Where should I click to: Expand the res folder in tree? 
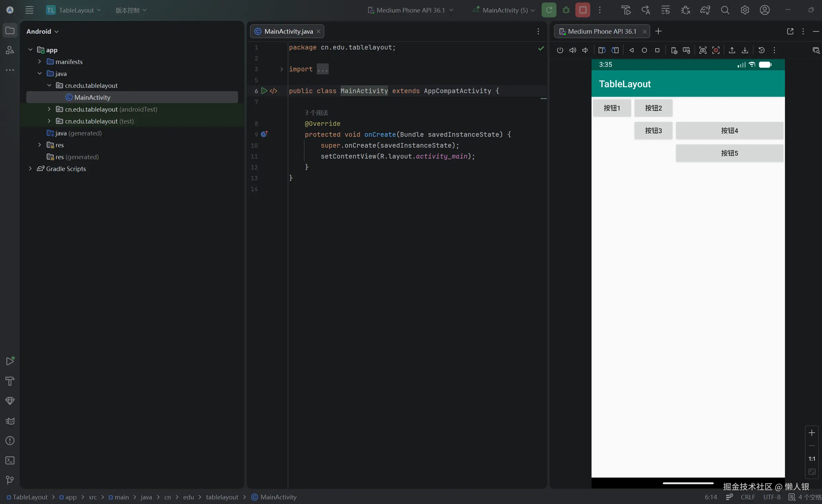point(40,145)
